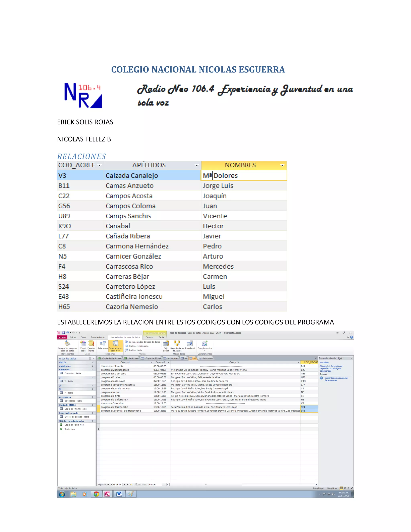Click the SQL Server export icon
Image resolution: width=411 pixels, height=532 pixels.
166,344
